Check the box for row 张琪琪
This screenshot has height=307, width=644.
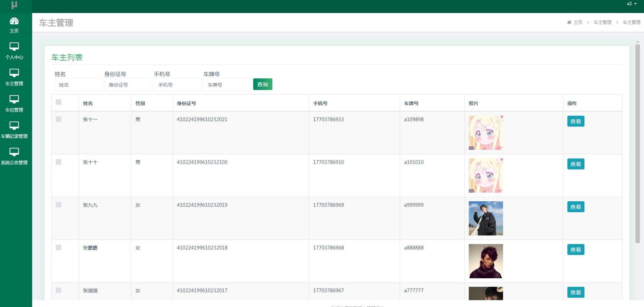59,290
